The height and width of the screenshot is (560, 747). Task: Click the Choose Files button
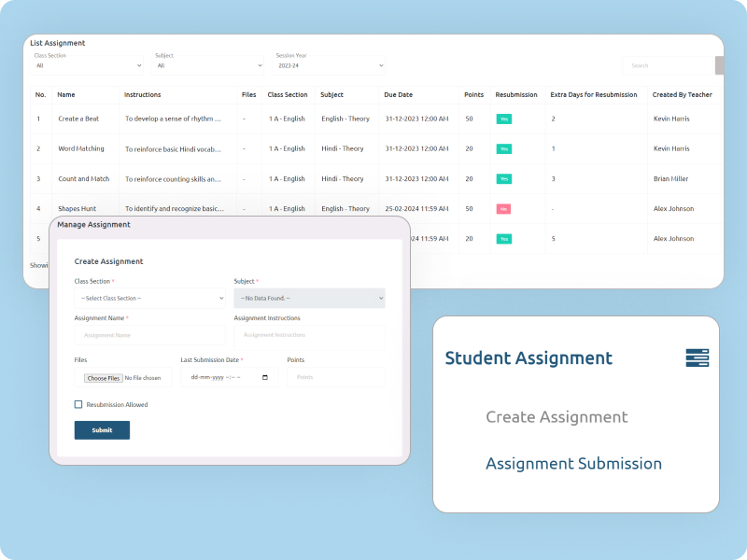click(103, 378)
